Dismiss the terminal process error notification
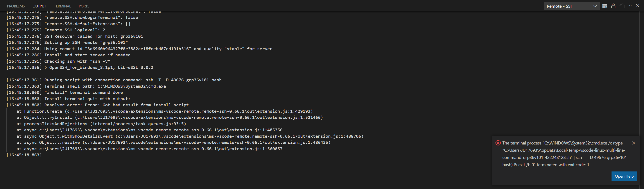The image size is (644, 189). [634, 143]
